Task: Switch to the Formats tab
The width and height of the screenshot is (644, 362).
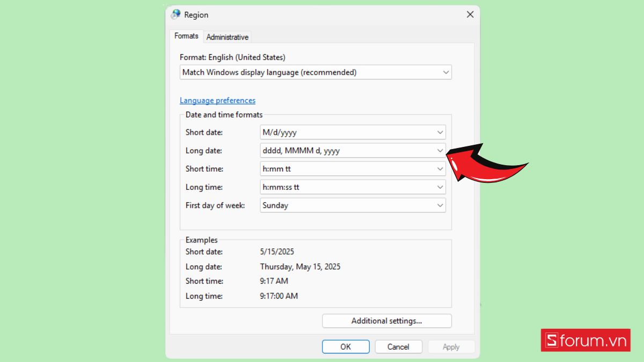Action: 186,36
